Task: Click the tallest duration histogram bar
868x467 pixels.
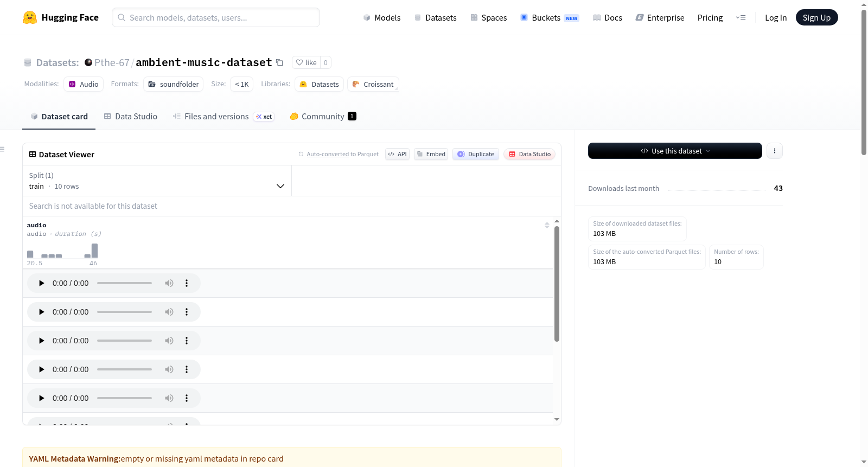Action: 95,251
